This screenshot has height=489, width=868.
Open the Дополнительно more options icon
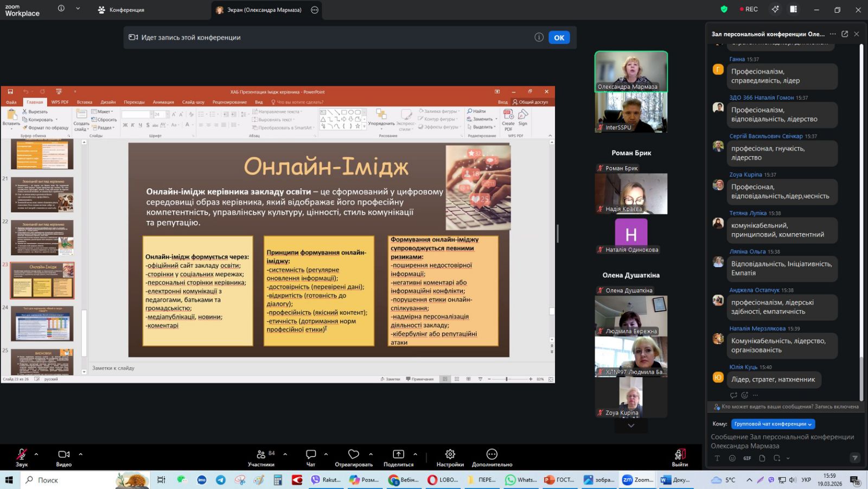[492, 456]
